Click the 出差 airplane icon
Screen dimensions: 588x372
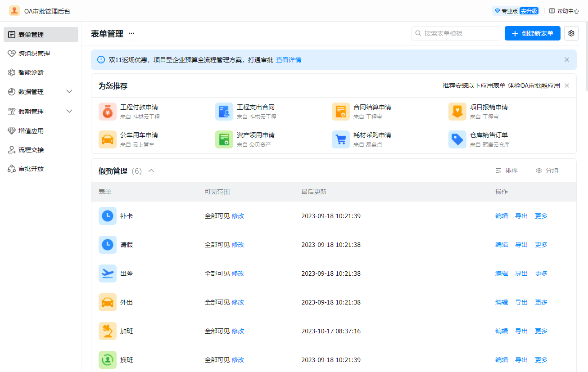click(x=108, y=273)
